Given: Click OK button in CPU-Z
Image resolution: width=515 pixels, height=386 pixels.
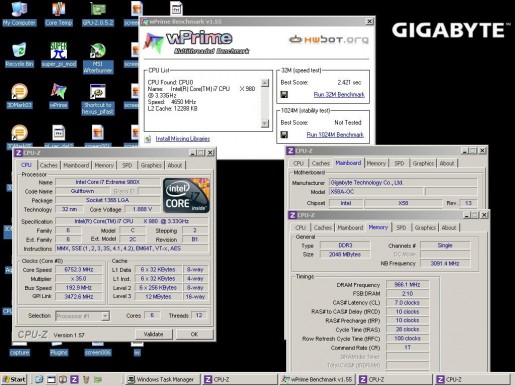Looking at the screenshot, I should click(194, 334).
